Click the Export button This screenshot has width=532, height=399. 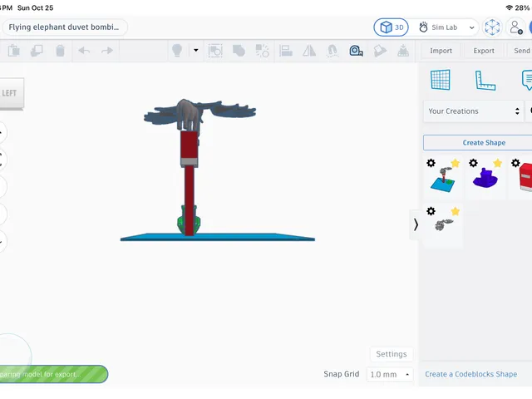(x=484, y=51)
